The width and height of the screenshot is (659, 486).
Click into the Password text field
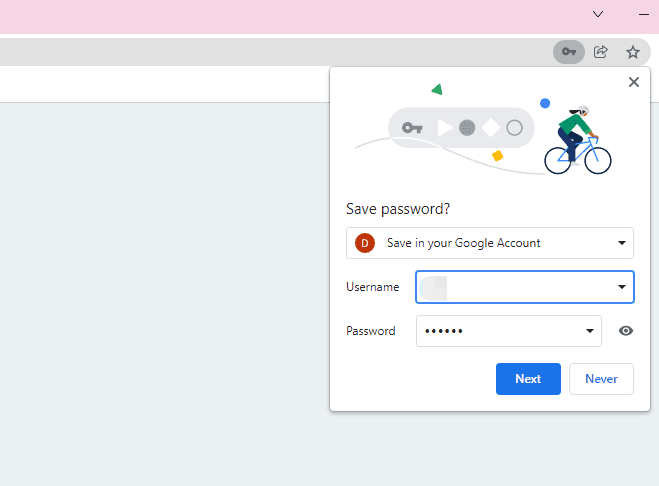point(509,331)
